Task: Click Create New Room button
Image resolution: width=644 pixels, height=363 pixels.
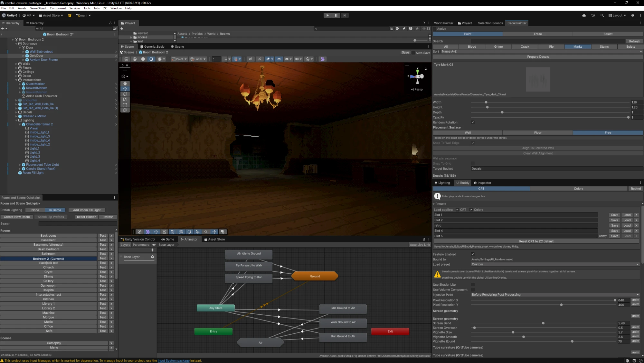Action: click(x=17, y=217)
